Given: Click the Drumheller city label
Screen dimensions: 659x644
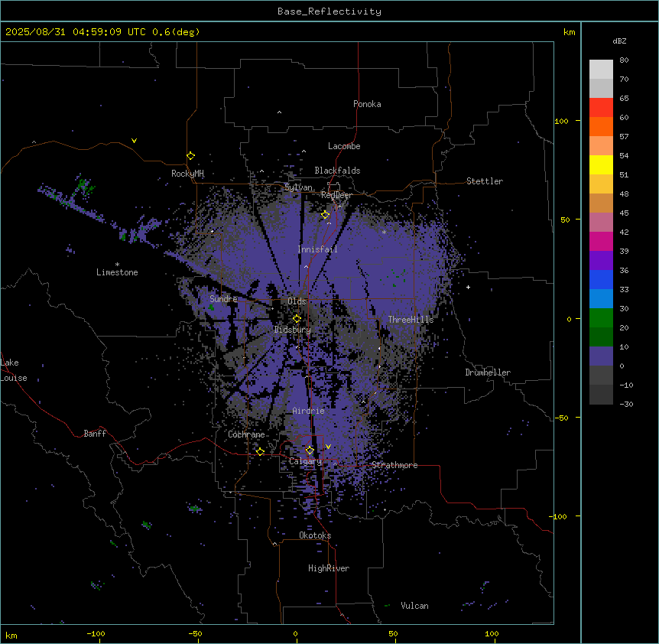Looking at the screenshot, I should pos(488,372).
